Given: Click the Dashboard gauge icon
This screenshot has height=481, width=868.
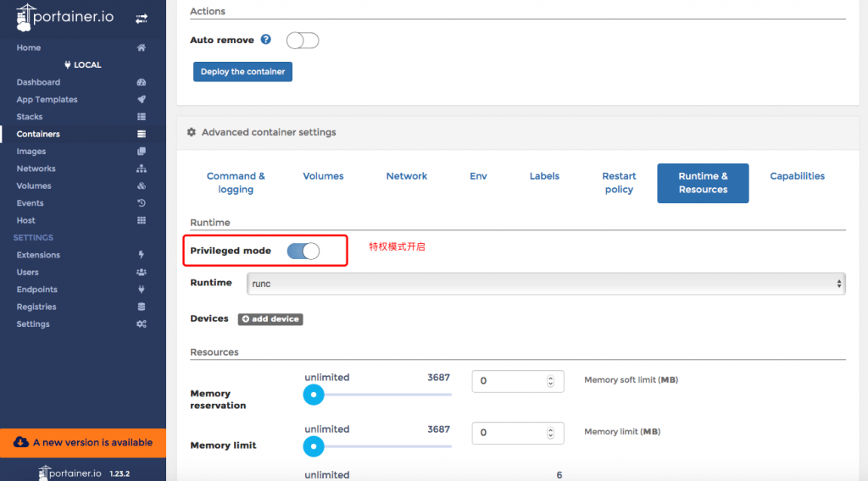Looking at the screenshot, I should [142, 82].
